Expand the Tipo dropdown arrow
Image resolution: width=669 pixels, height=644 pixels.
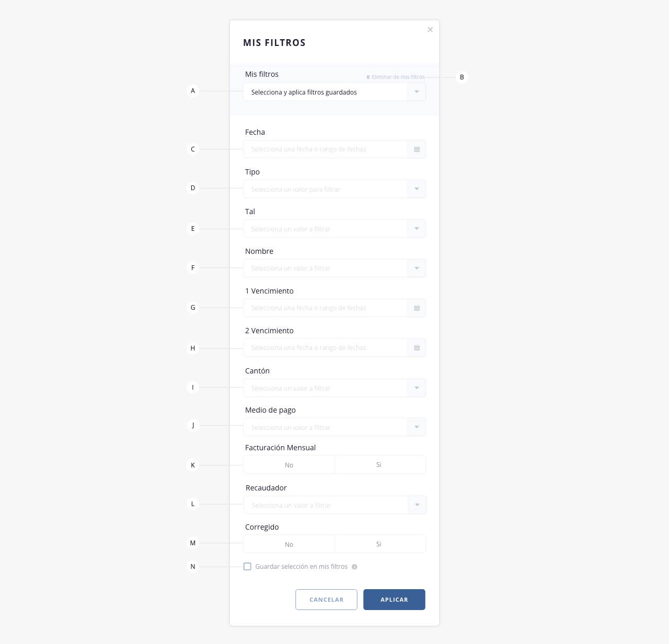(x=417, y=189)
